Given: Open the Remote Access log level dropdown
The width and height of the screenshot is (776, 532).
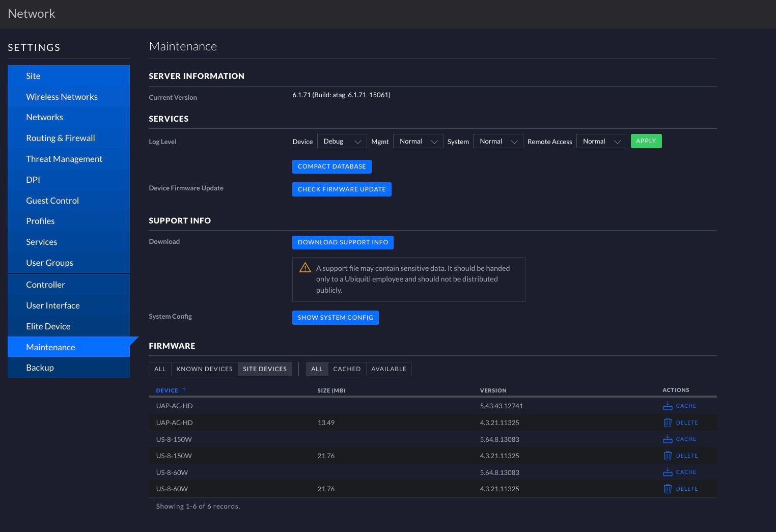Looking at the screenshot, I should tap(601, 142).
